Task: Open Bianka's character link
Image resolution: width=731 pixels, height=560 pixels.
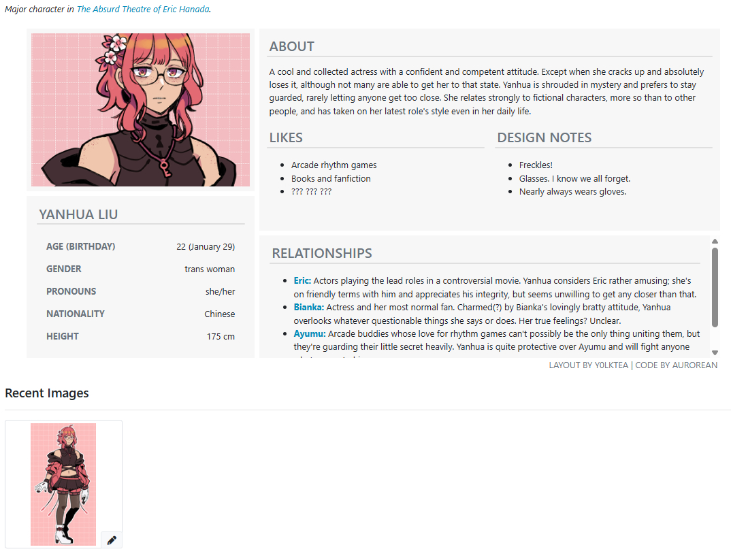Action: [x=308, y=307]
